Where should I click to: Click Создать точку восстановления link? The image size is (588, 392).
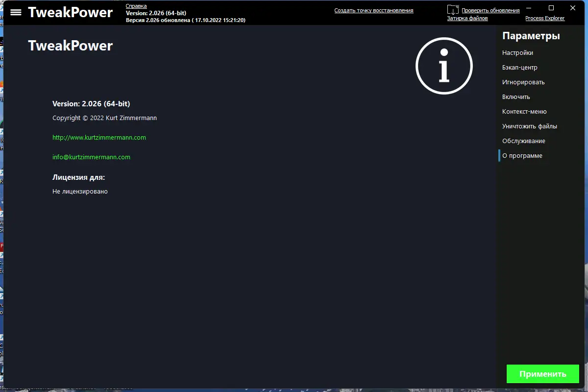374,10
